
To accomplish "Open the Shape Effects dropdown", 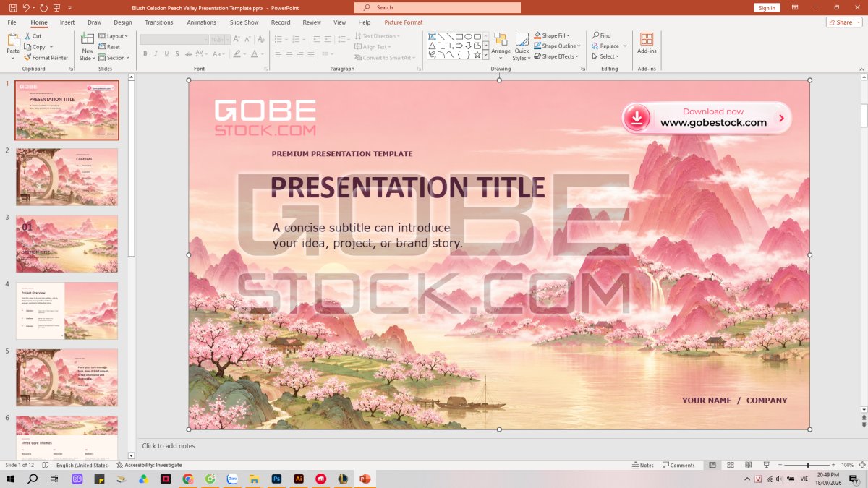I will point(556,56).
